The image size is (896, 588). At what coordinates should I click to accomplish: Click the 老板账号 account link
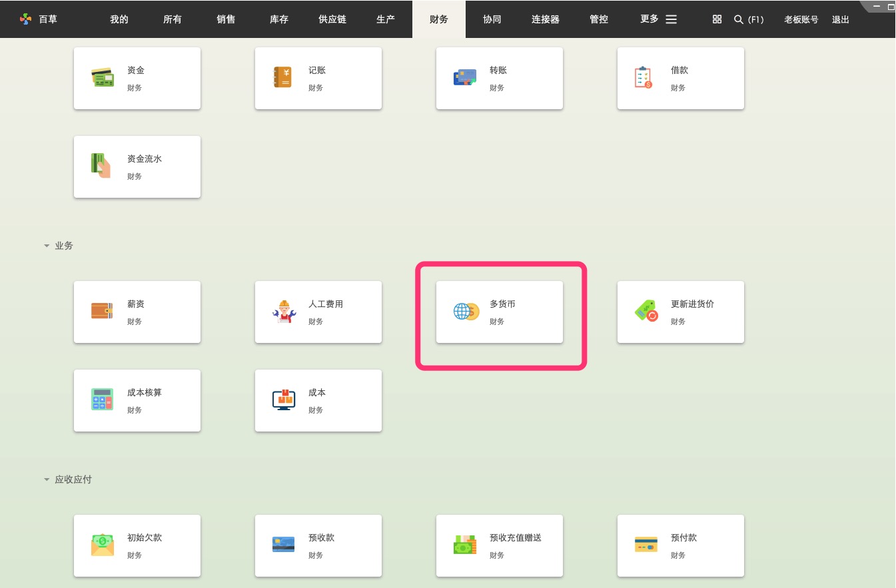tap(801, 19)
